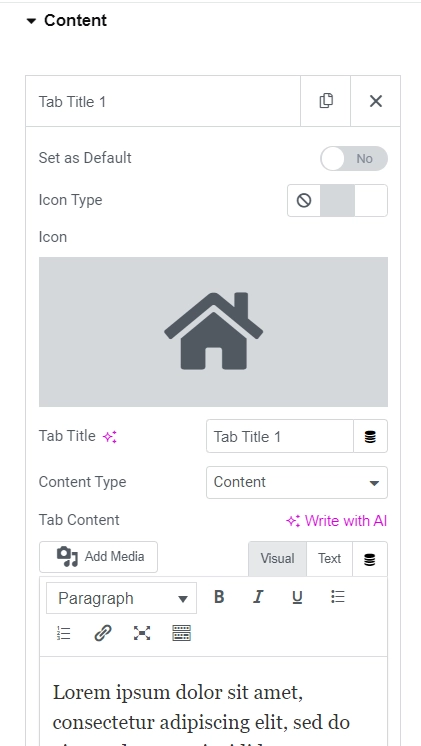Switch to the Text editor tab

coord(330,559)
